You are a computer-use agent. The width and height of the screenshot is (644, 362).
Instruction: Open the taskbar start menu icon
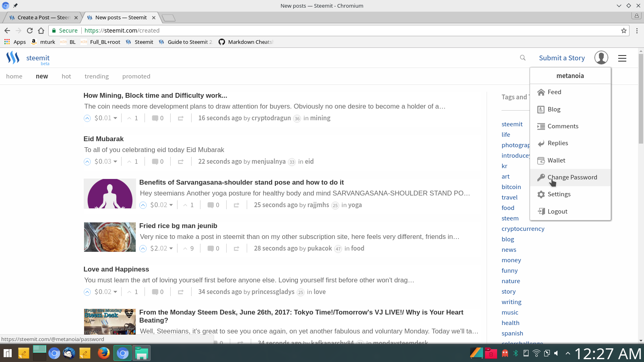click(x=8, y=353)
